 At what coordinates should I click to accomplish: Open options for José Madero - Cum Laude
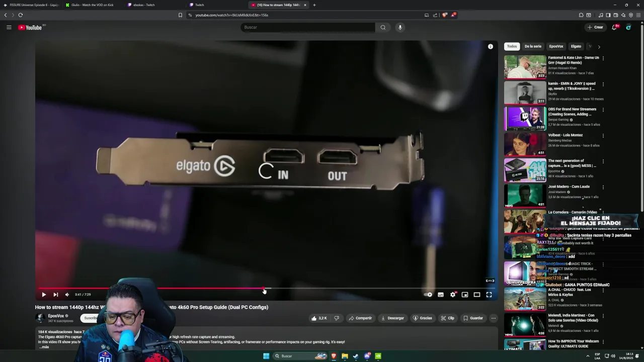[x=603, y=187]
